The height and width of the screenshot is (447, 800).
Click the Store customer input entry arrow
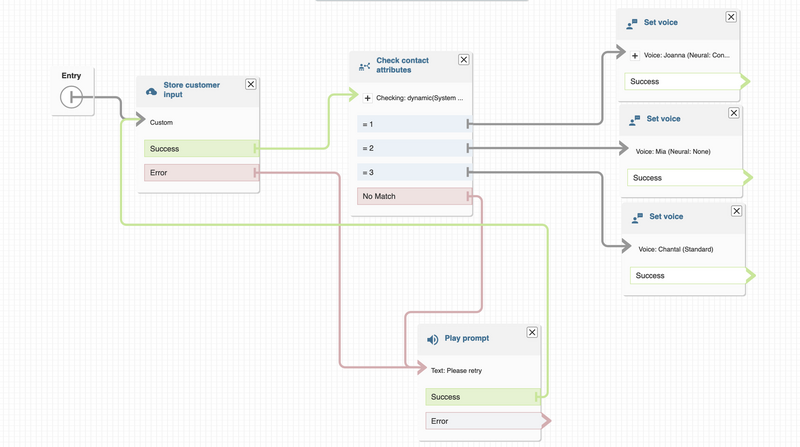tap(141, 119)
